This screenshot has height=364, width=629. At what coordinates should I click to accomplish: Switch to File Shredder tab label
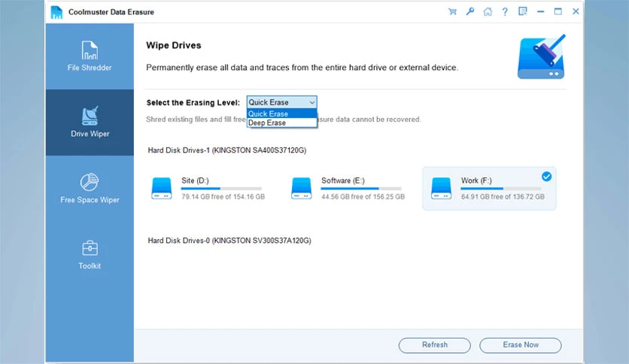coord(90,68)
